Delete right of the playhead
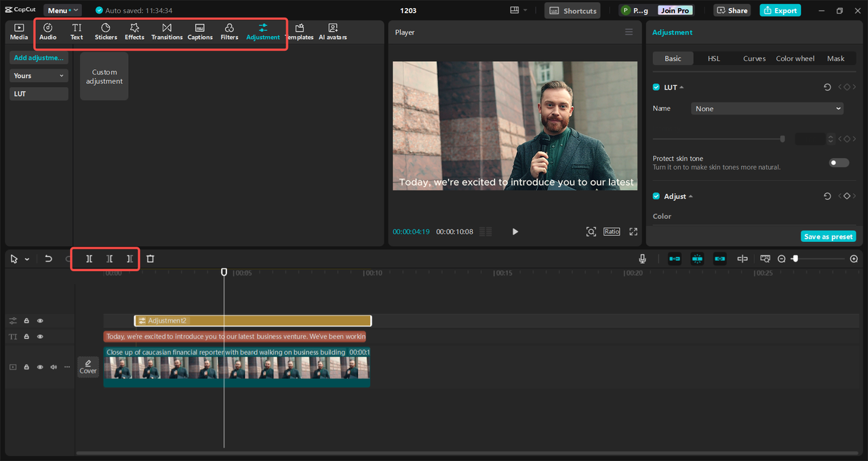This screenshot has height=461, width=868. [x=130, y=259]
